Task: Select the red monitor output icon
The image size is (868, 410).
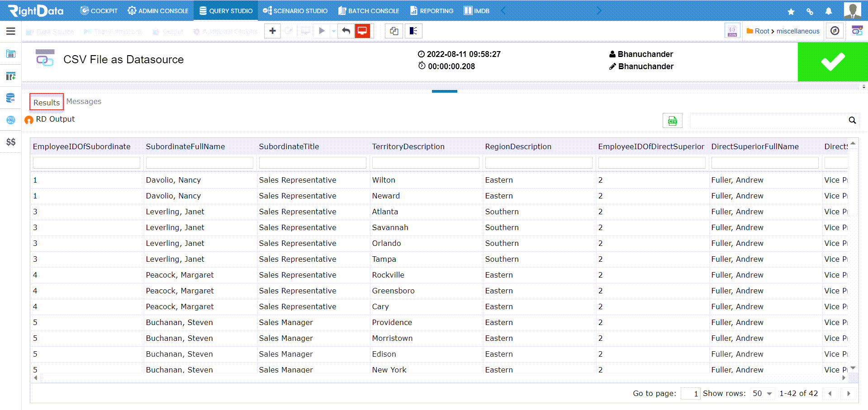Action: 362,31
